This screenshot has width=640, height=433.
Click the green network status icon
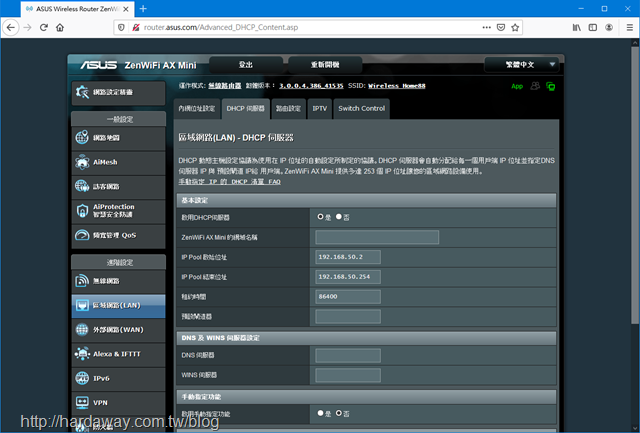551,87
